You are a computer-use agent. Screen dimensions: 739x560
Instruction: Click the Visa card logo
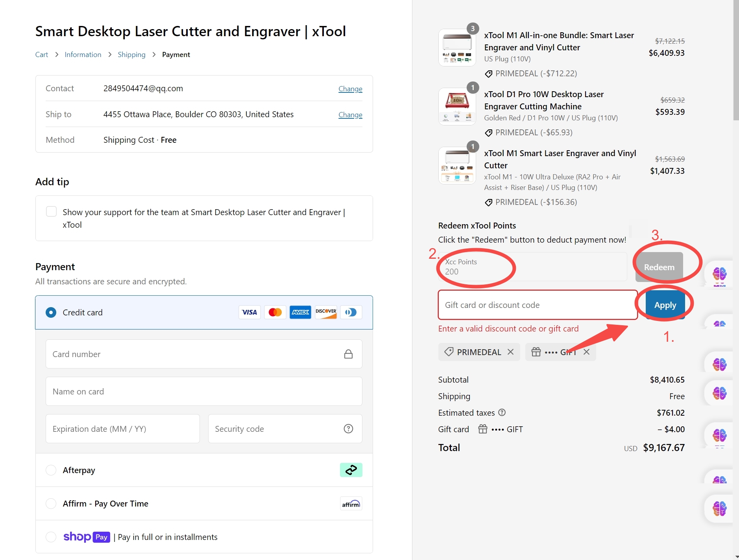tap(249, 312)
